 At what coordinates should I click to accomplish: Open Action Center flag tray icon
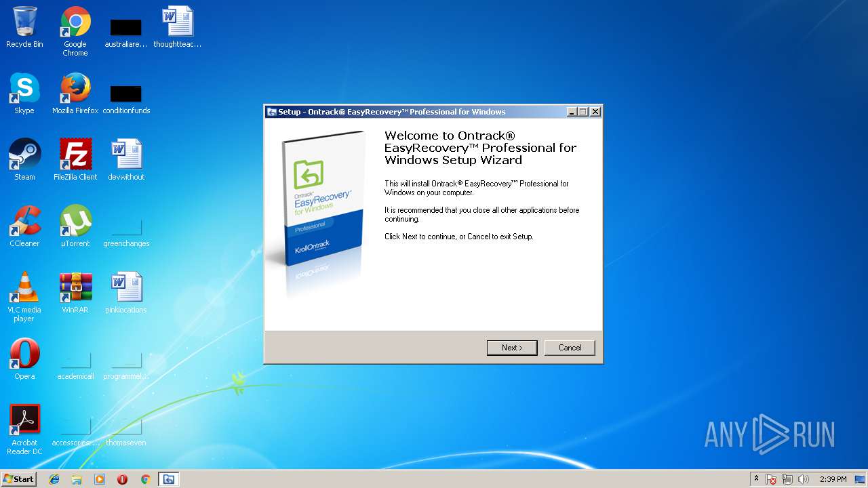click(x=771, y=479)
